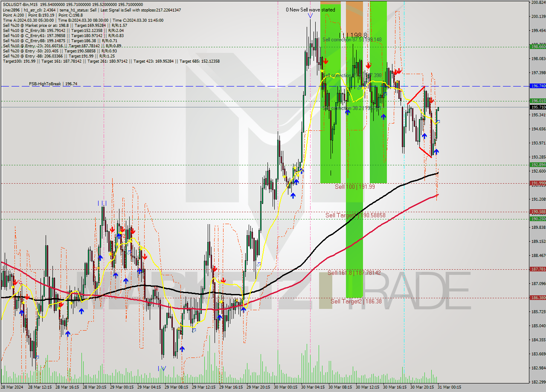Click the '30 Mar 00:15' time axis label
546x392 pixels.
click(287, 387)
